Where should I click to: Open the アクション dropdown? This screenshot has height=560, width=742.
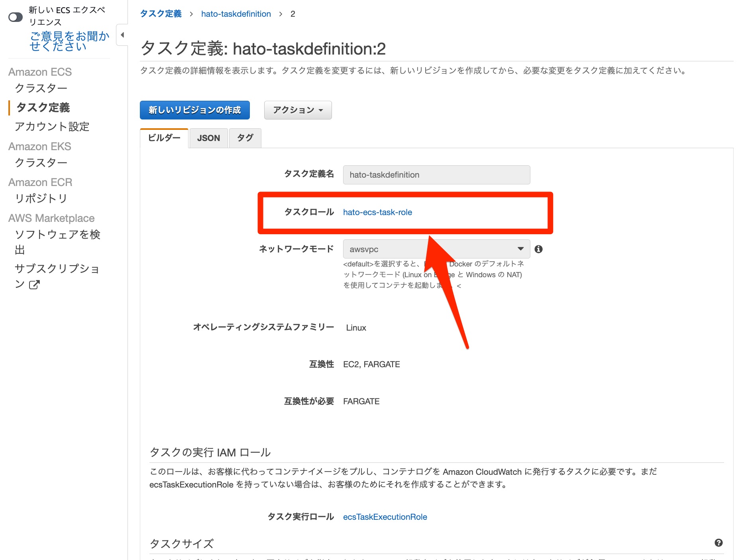point(297,110)
